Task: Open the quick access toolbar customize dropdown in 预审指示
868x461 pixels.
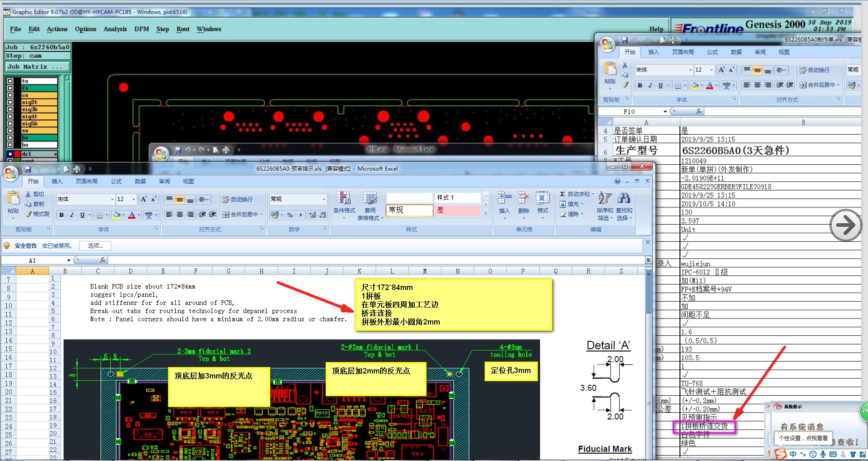Action: tap(90, 169)
